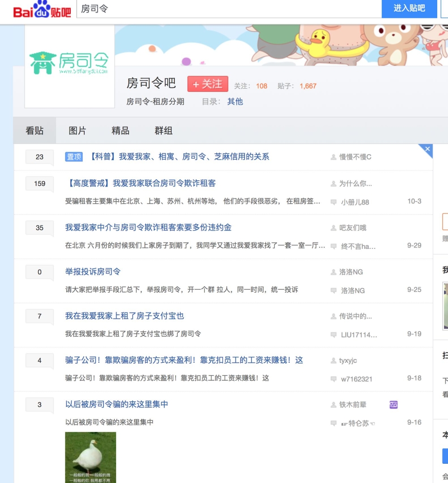Click the 进入贴吧 button

pos(409,9)
